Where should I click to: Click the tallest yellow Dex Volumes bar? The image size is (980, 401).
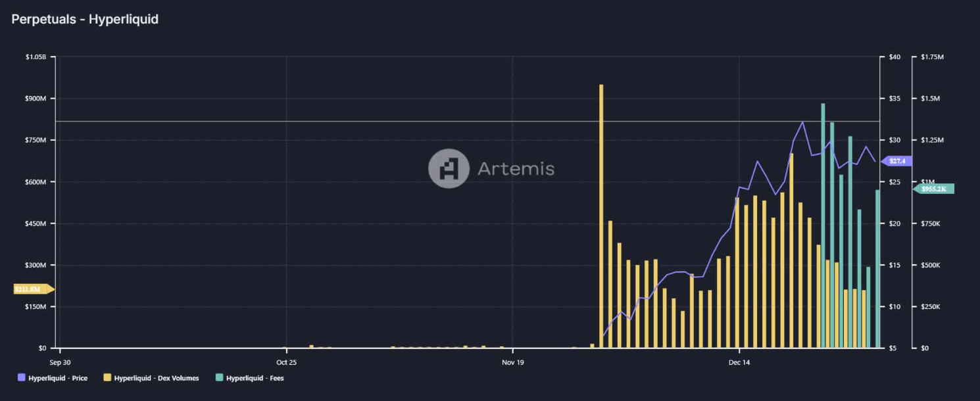(601, 216)
